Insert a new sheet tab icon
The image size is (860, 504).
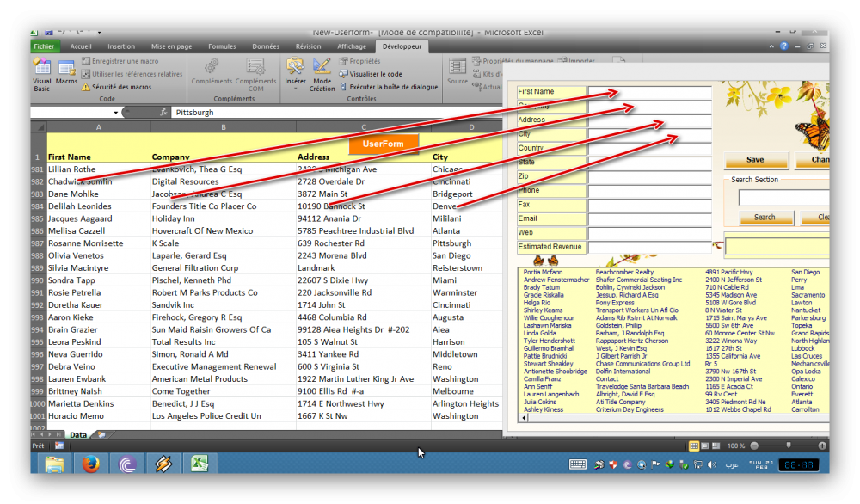tap(101, 435)
